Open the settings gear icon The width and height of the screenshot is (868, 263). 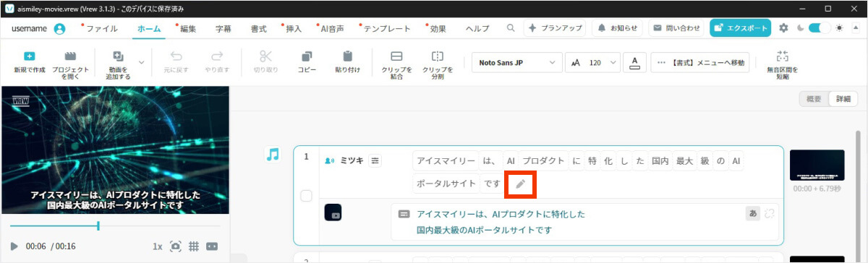(x=784, y=28)
